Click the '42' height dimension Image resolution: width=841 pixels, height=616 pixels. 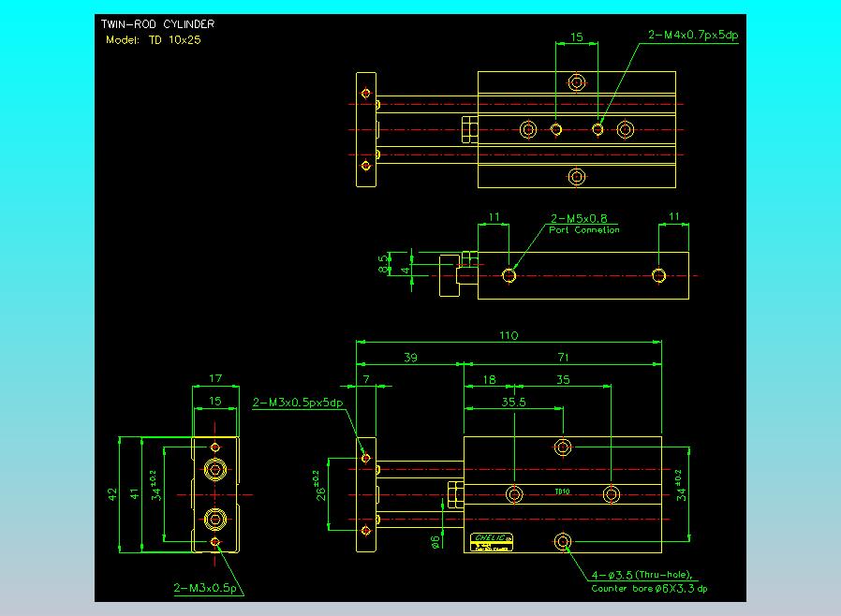[112, 494]
